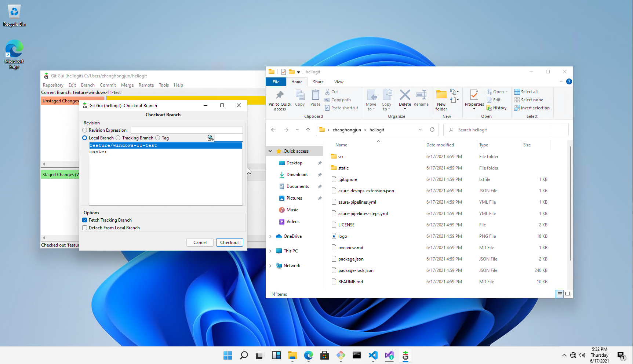Check Detach From Local Branch
This screenshot has width=633, height=364.
85,228
